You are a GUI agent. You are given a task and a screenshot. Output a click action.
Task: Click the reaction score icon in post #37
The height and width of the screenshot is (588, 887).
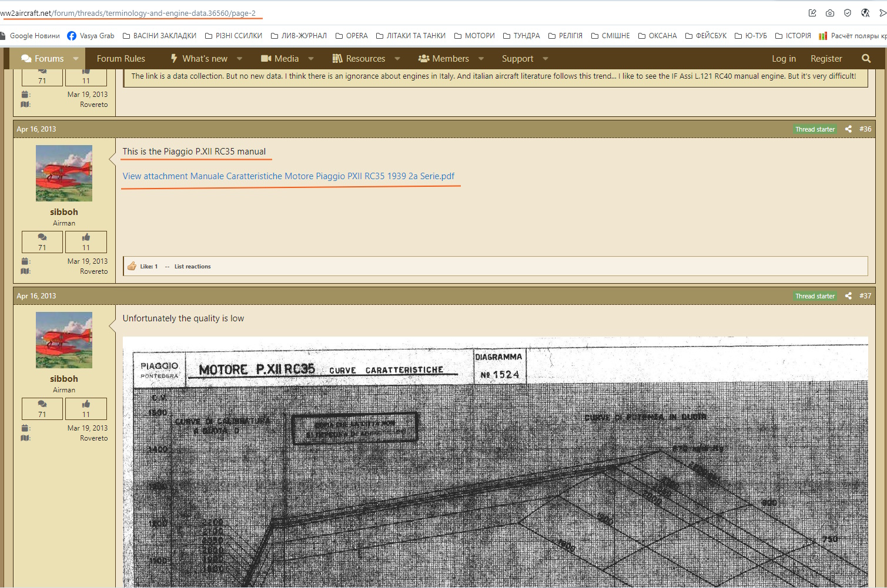tap(86, 404)
